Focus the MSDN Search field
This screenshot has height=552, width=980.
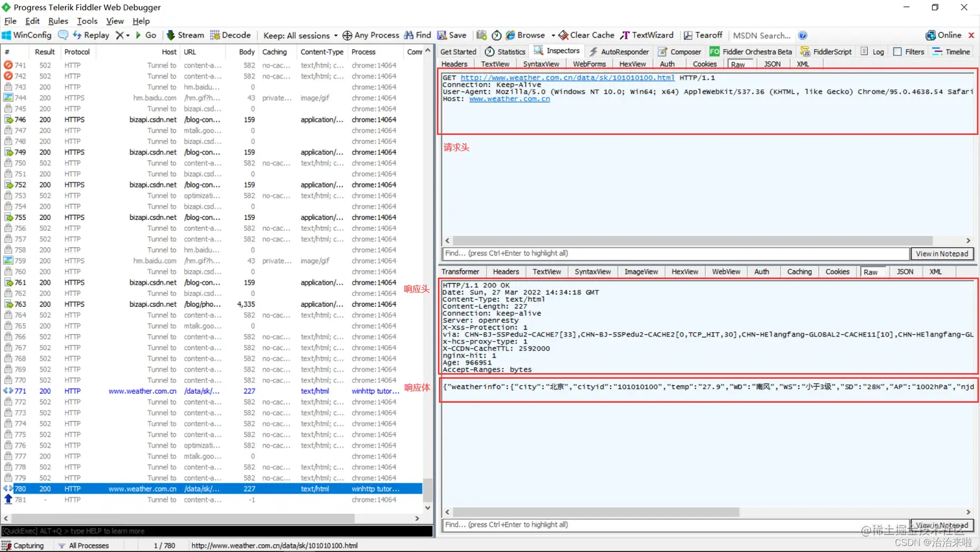(762, 35)
